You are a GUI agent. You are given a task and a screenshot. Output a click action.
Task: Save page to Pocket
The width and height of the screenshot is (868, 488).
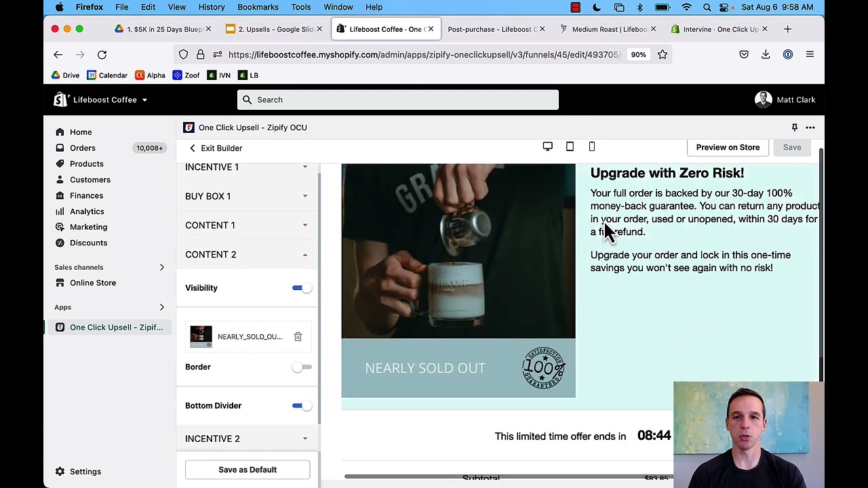[x=744, y=54]
